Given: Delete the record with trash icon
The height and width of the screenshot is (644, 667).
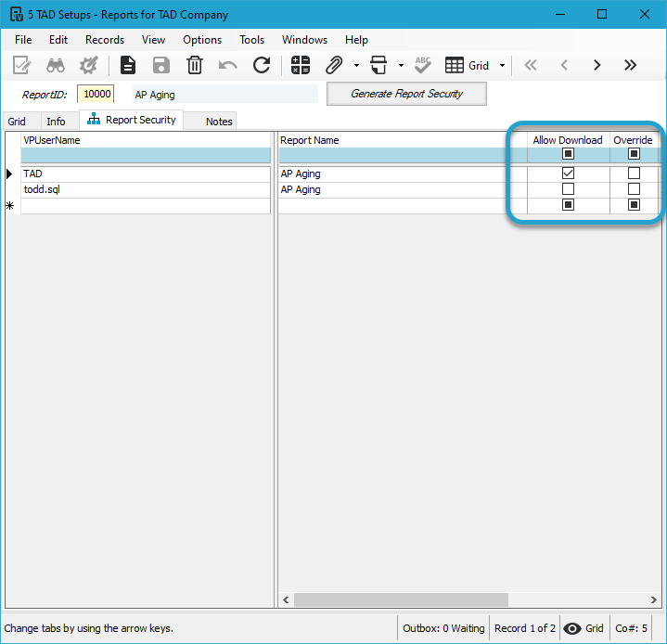Looking at the screenshot, I should point(195,66).
